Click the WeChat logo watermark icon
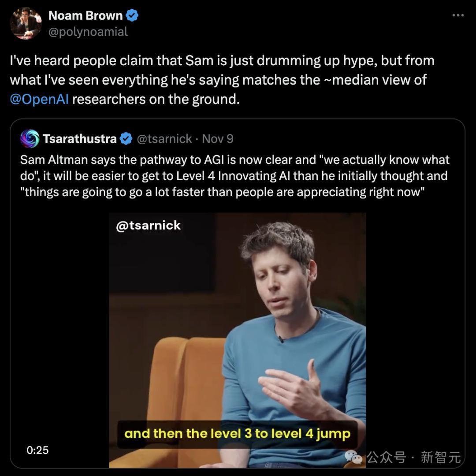 click(354, 457)
